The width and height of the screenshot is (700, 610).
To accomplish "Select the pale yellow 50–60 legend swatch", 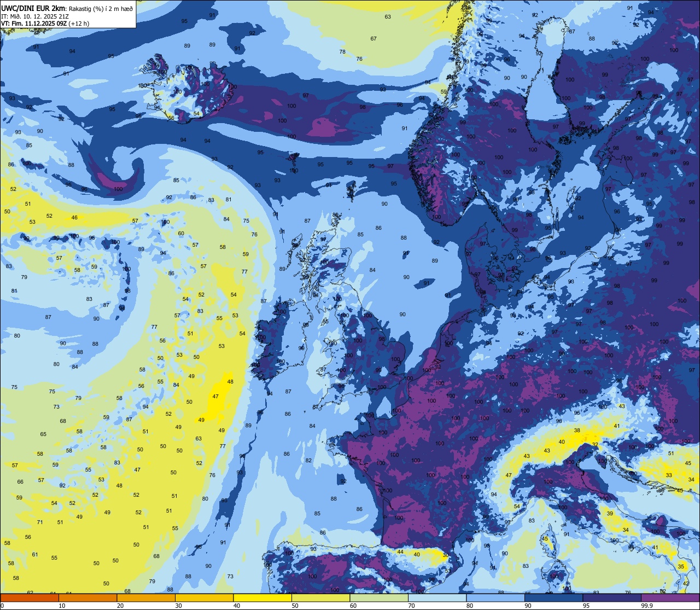I will click(320, 597).
